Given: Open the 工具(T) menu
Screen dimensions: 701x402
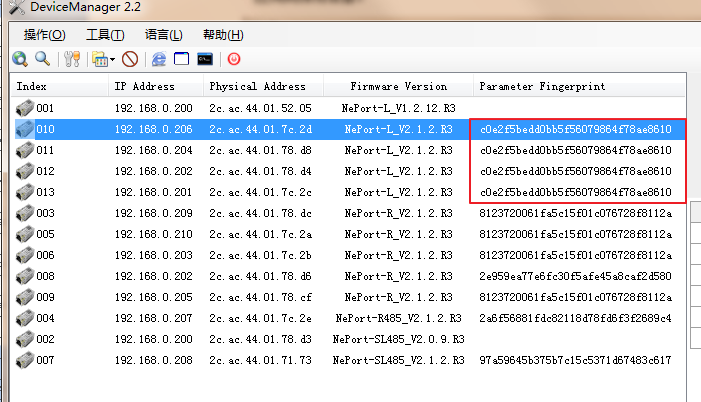Looking at the screenshot, I should click(x=105, y=34).
